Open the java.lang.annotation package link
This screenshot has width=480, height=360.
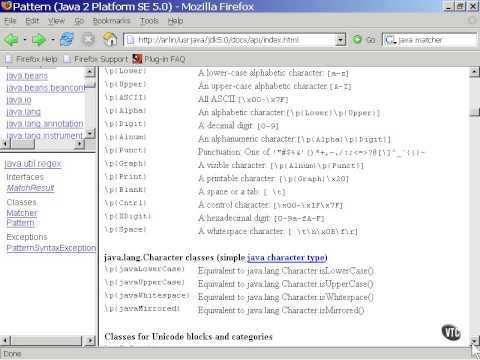pos(45,124)
